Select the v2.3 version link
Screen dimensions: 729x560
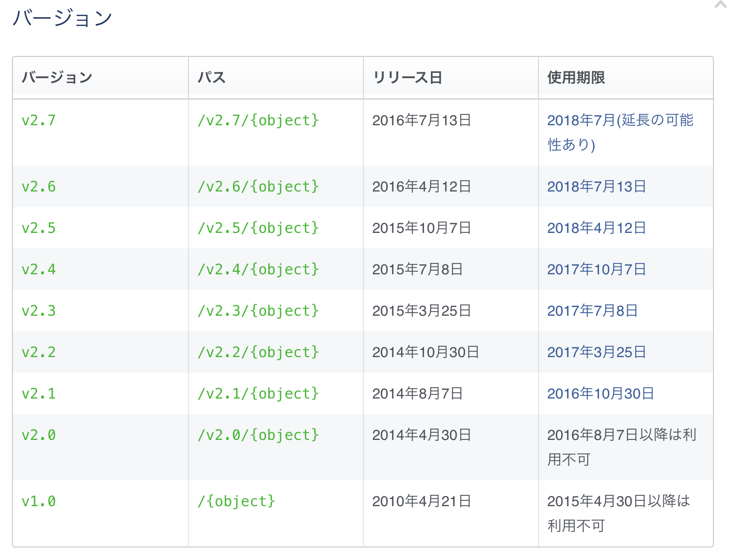click(39, 311)
